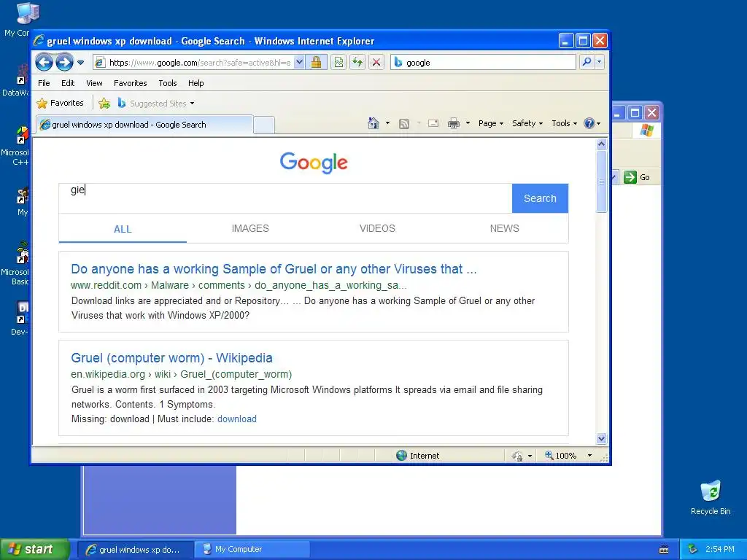Click the blue Search button

(x=540, y=198)
